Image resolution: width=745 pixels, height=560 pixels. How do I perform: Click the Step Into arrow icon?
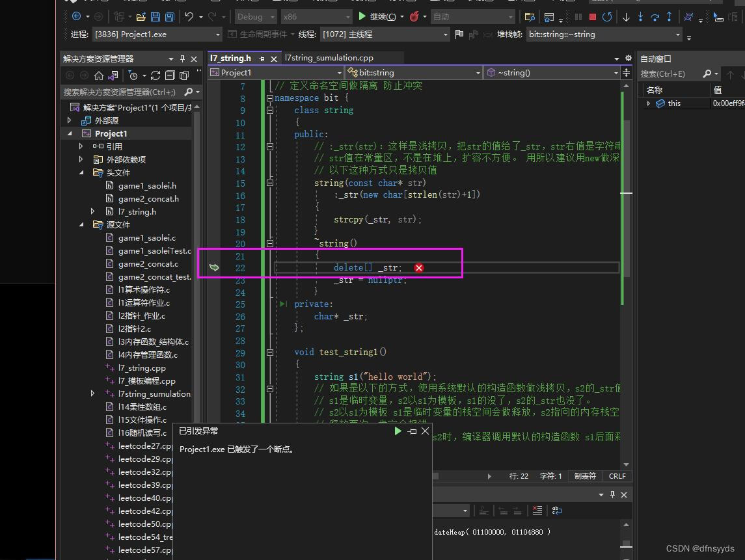coord(641,17)
